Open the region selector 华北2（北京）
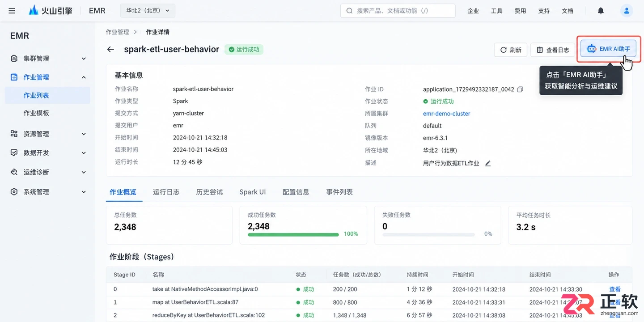Screen dimensions: 644x322 [x=148, y=11]
